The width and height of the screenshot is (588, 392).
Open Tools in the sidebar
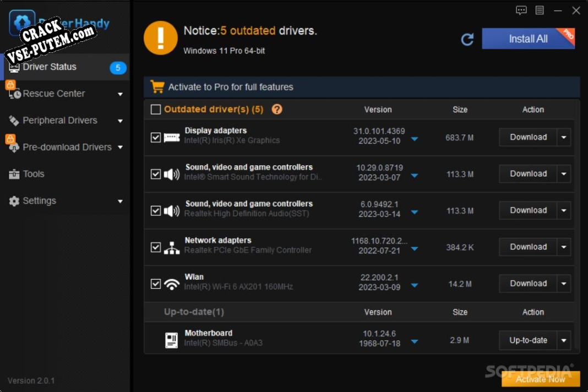click(x=33, y=174)
